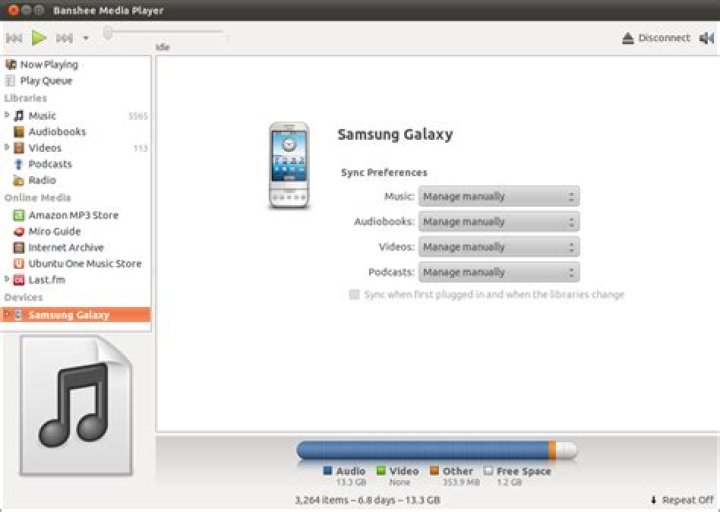Click the Podcasts microphone icon
Image resolution: width=720 pixels, height=512 pixels.
[x=19, y=164]
